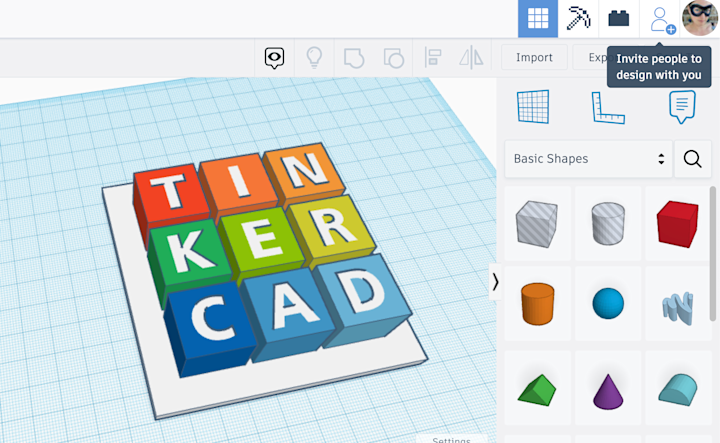Select the Mirror tool
The height and width of the screenshot is (443, 720).
pos(470,58)
